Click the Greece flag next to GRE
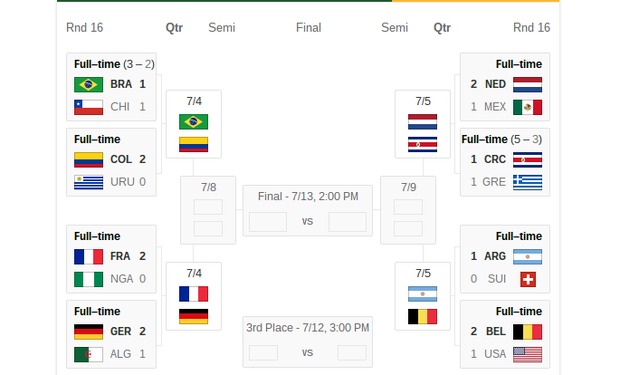620x375 pixels. pos(527,182)
